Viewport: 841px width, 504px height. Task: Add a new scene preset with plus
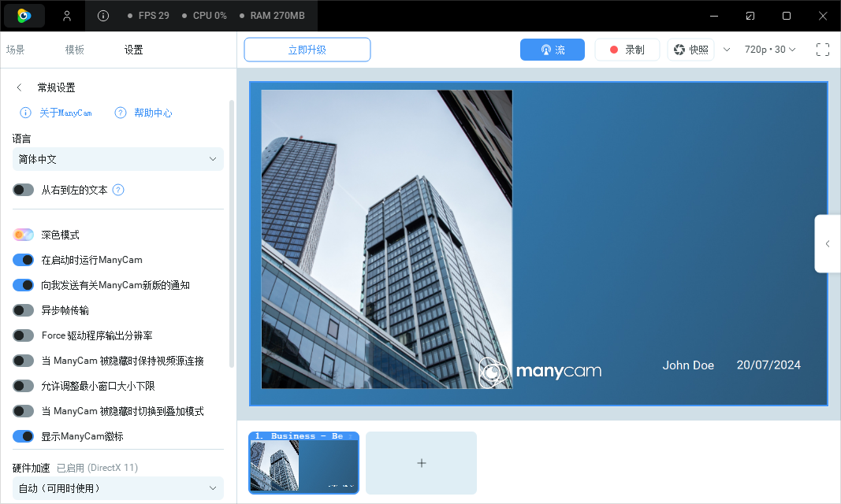pos(421,463)
